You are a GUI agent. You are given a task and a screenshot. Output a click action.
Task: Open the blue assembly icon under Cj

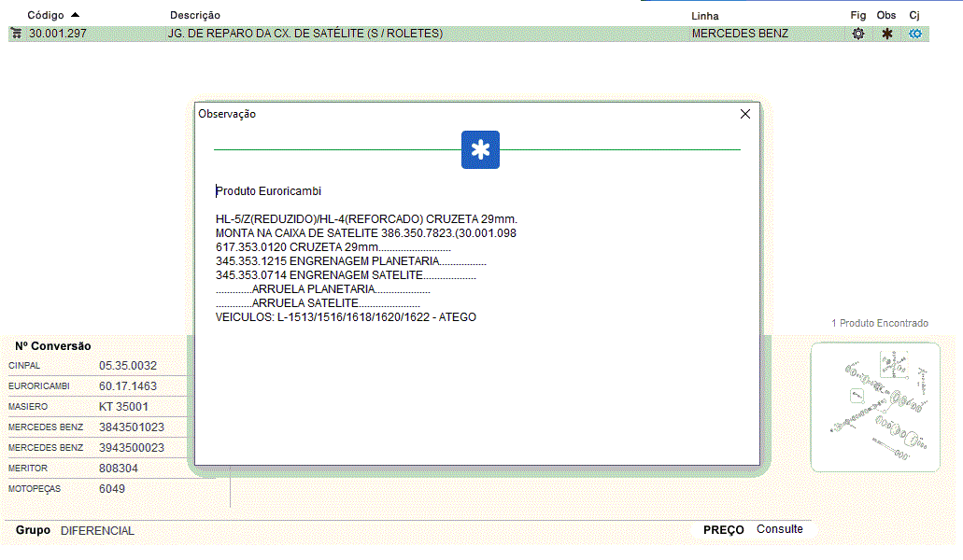click(915, 34)
